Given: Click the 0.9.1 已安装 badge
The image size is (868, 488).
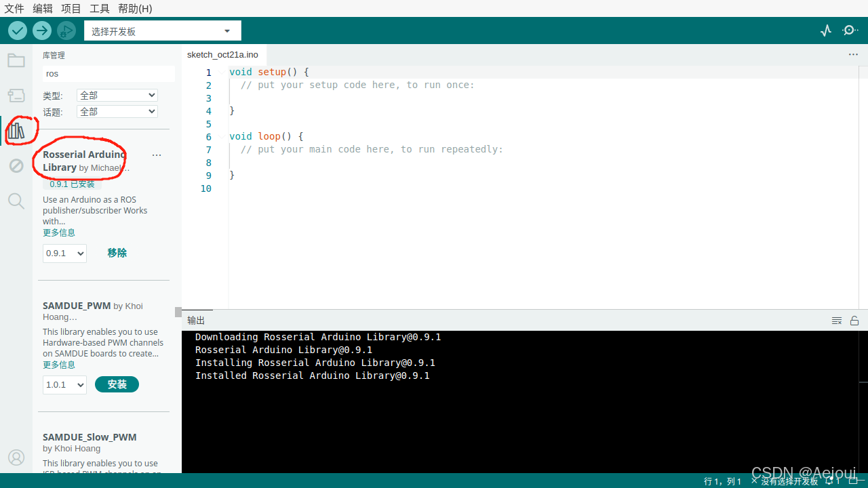Looking at the screenshot, I should (73, 184).
